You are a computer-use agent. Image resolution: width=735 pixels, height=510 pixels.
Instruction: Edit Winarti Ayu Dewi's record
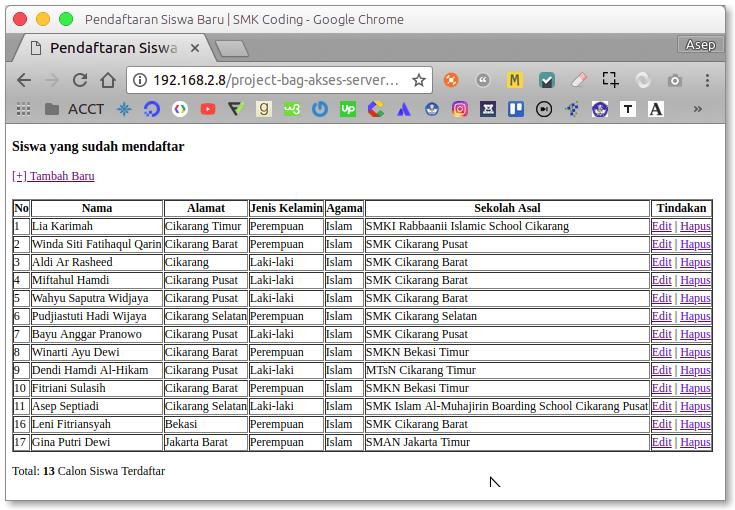click(x=661, y=352)
